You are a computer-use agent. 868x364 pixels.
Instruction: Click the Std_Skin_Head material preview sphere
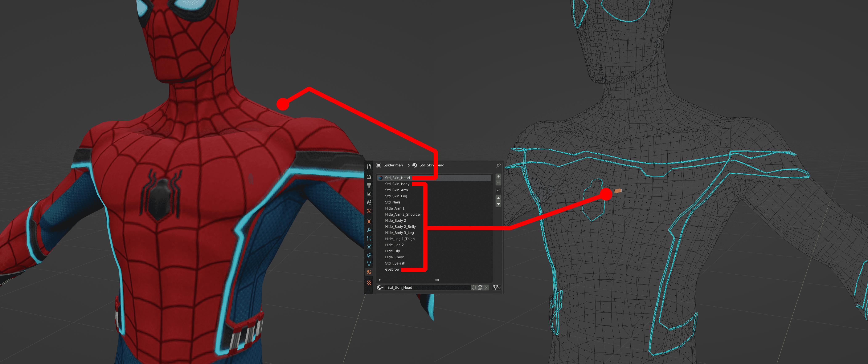380,178
